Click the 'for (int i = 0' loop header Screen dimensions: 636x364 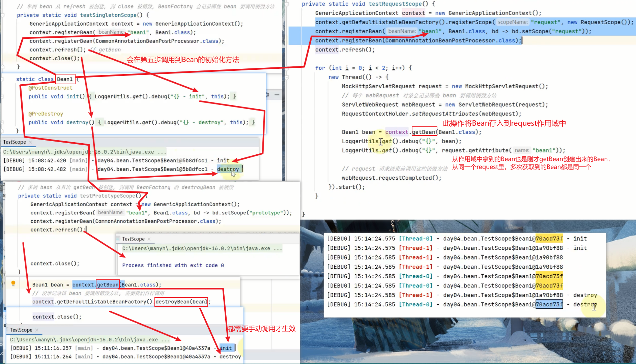coord(364,68)
